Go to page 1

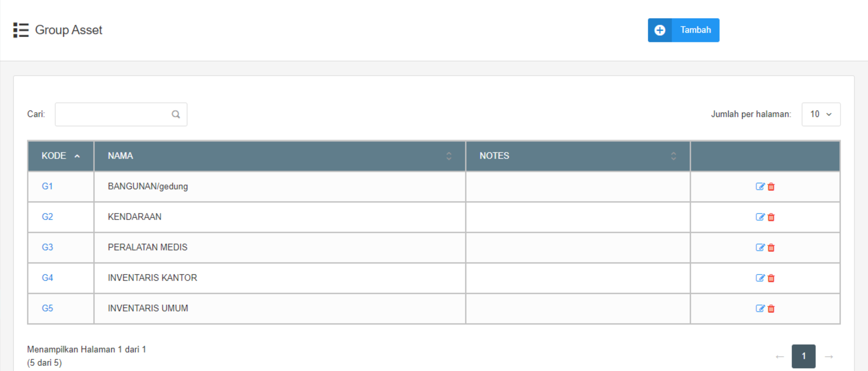(x=803, y=356)
